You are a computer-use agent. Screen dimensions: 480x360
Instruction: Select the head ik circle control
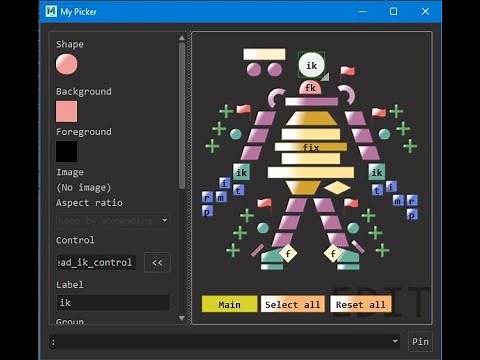coord(311,65)
